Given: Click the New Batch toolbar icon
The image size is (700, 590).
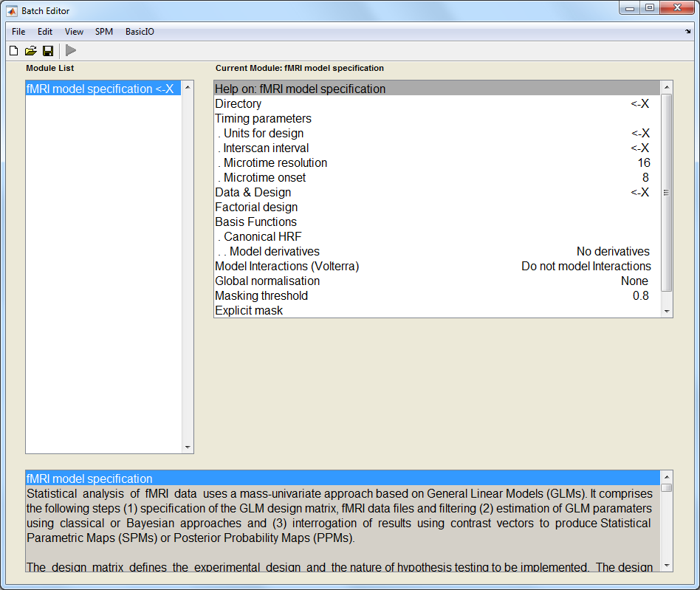Looking at the screenshot, I should coord(13,51).
